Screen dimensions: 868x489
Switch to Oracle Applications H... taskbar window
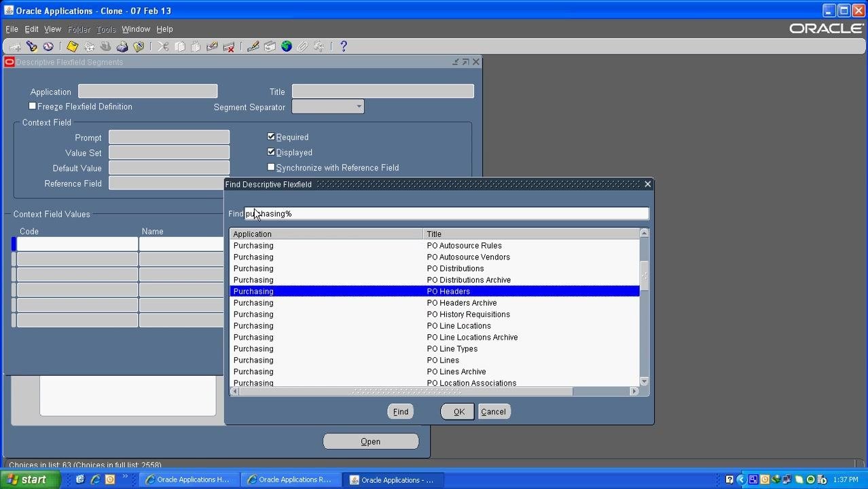189,479
